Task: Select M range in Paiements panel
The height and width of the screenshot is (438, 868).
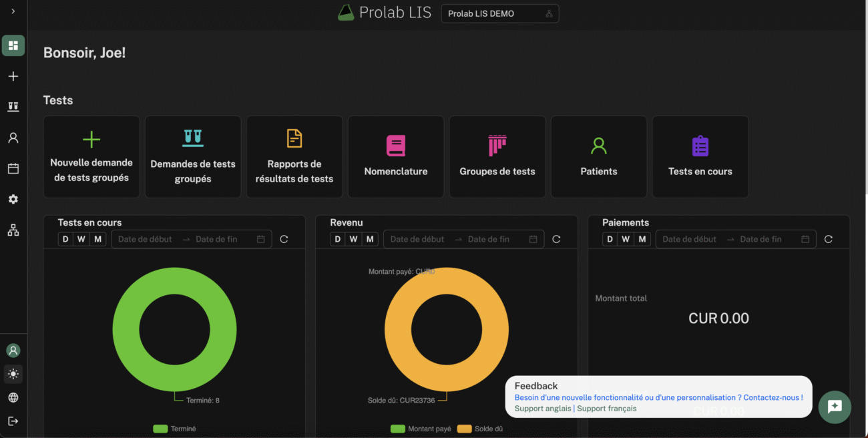Action: point(643,239)
